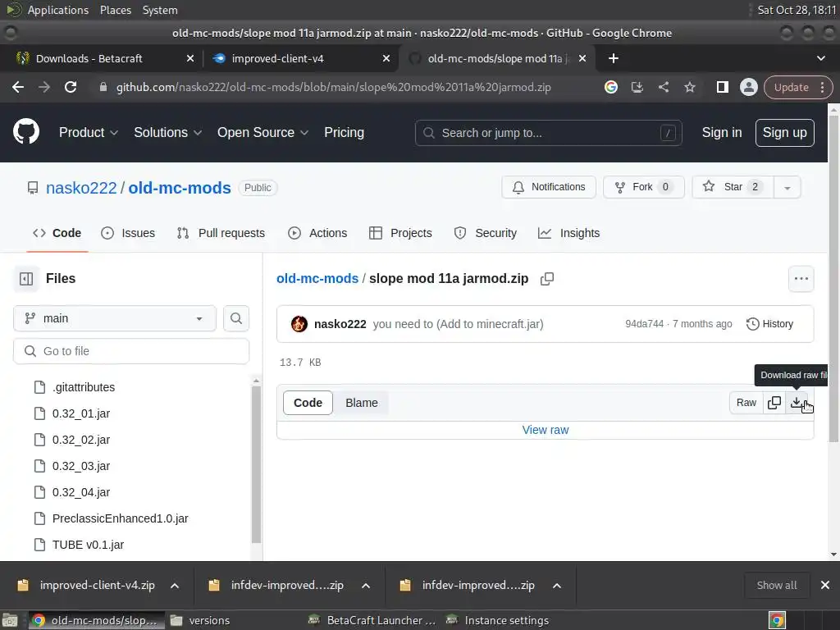Image resolution: width=840 pixels, height=630 pixels.
Task: Switch to the Pull requests tab
Action: tap(221, 233)
